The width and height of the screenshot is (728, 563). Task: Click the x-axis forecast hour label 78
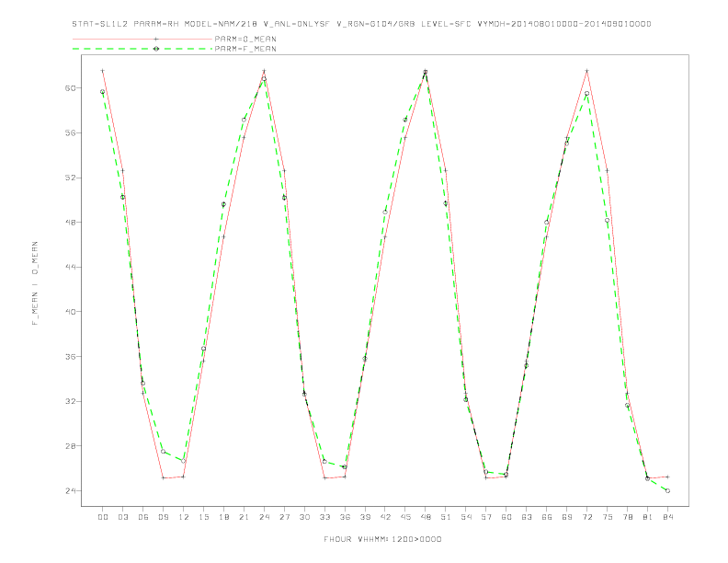tap(627, 517)
